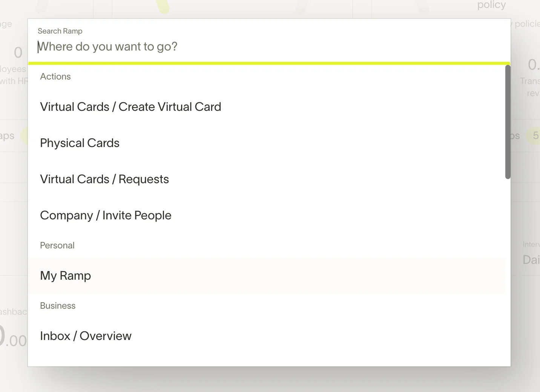The width and height of the screenshot is (540, 392).
Task: Click the "Search Ramp" label
Action: (60, 31)
